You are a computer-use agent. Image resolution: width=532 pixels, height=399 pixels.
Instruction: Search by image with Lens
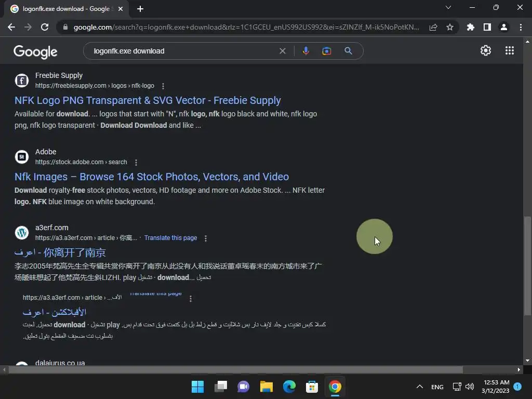(x=326, y=51)
